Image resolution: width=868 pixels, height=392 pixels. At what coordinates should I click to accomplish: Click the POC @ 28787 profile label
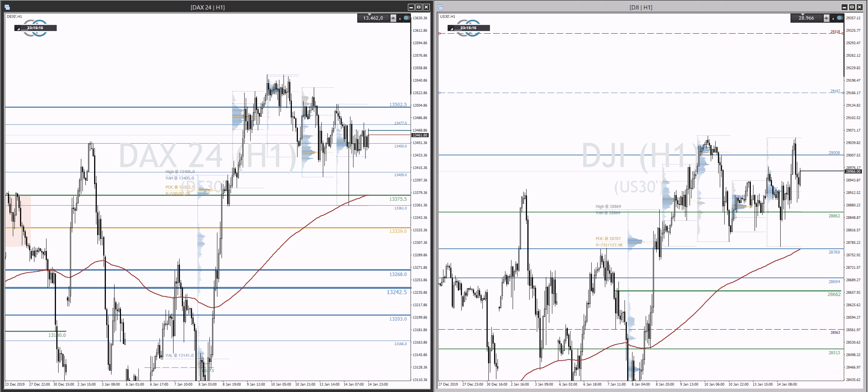pos(608,238)
